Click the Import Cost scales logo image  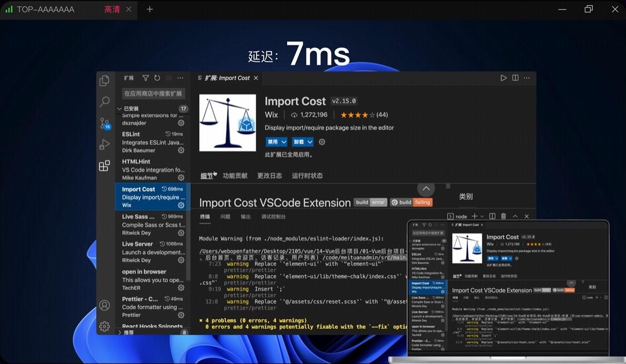(x=228, y=123)
